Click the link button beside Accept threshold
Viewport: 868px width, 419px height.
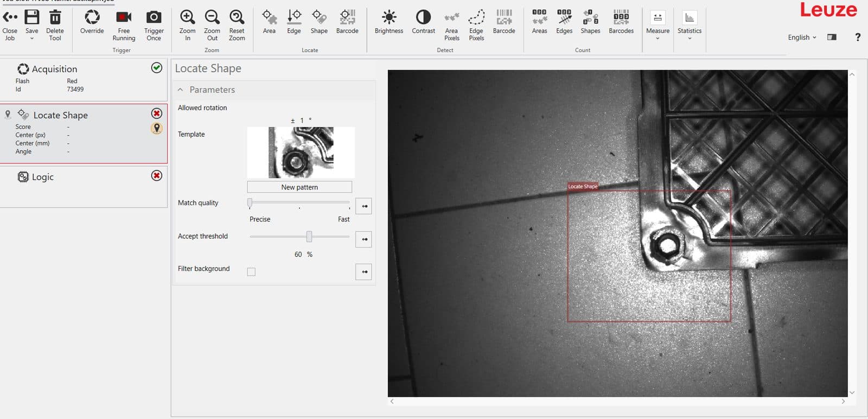click(x=364, y=239)
